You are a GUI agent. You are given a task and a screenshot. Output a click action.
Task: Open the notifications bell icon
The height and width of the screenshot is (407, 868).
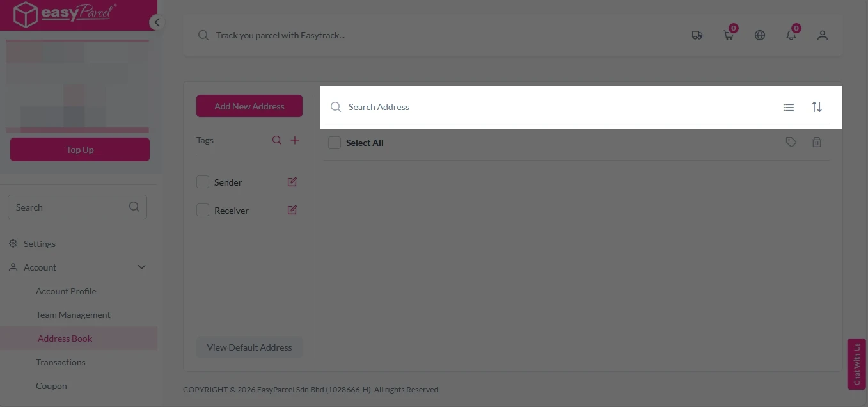791,36
